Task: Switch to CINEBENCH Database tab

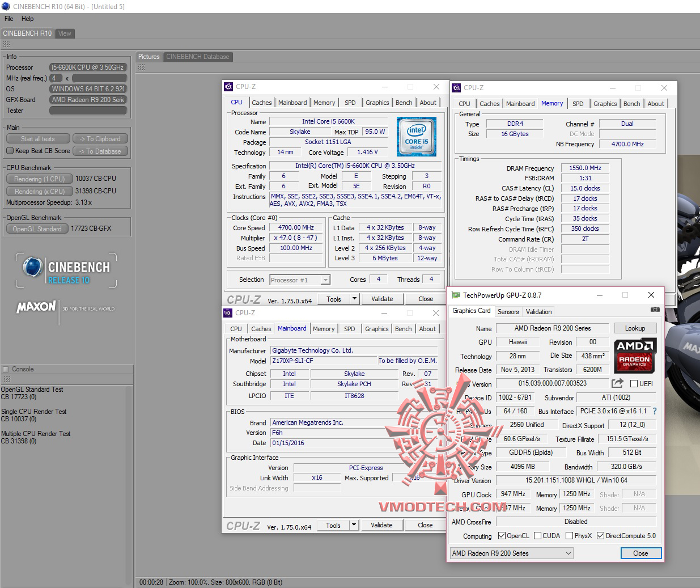Action: pos(198,57)
